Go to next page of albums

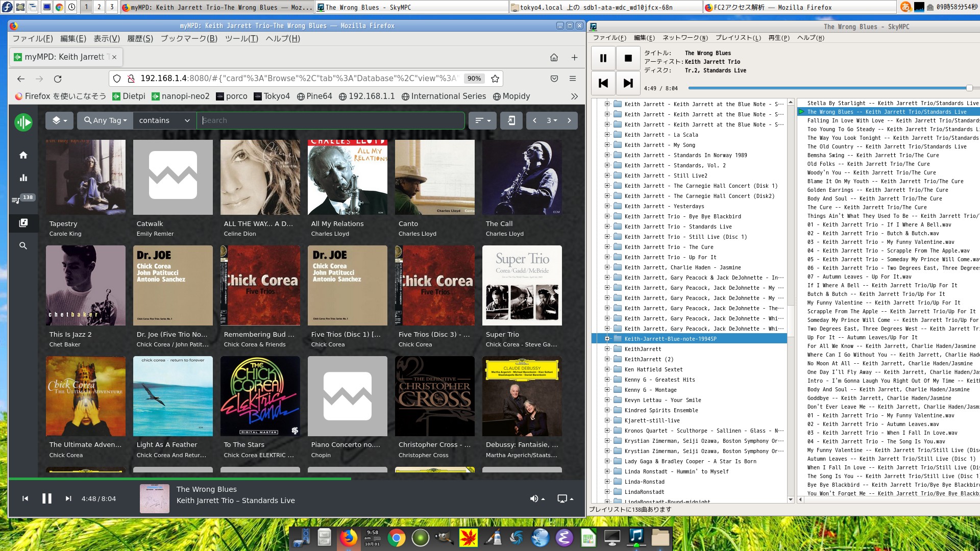(569, 120)
